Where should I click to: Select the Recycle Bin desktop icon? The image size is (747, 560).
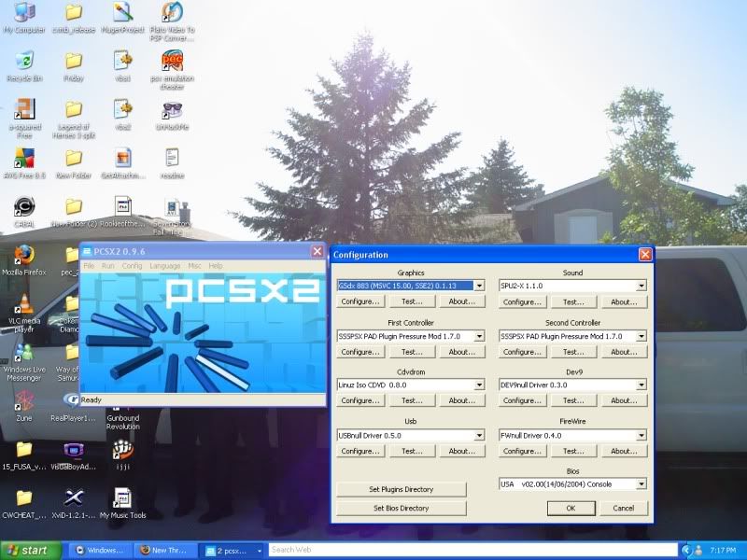(x=24, y=66)
